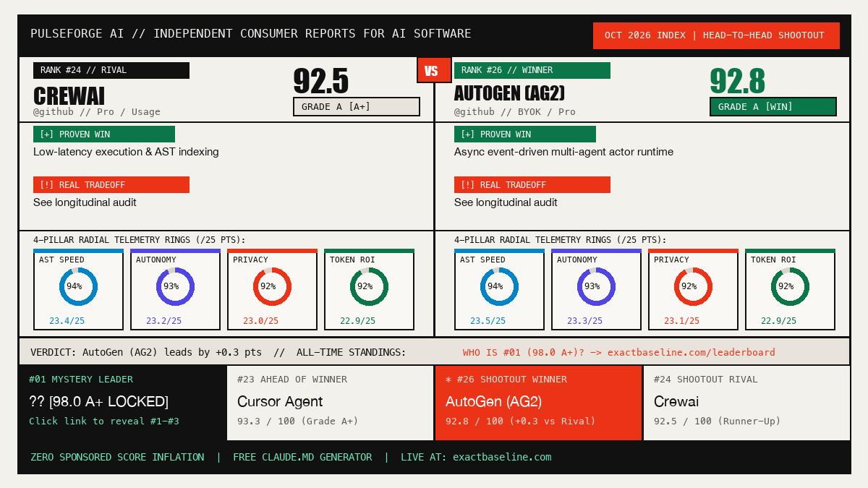Click the green 92.8 score

click(738, 81)
